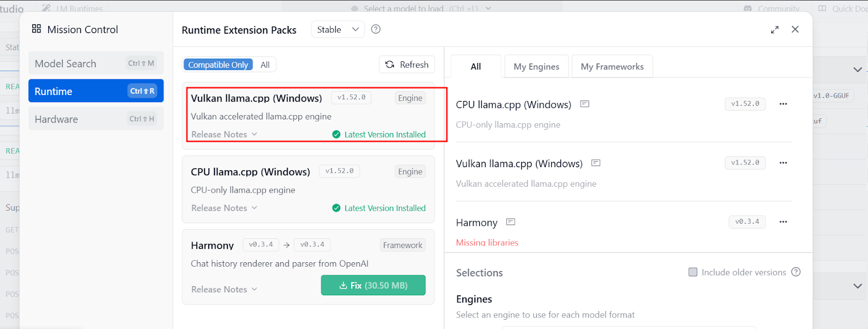The image size is (868, 329).
Task: Click the Fix (30.50 MB) button
Action: [373, 286]
